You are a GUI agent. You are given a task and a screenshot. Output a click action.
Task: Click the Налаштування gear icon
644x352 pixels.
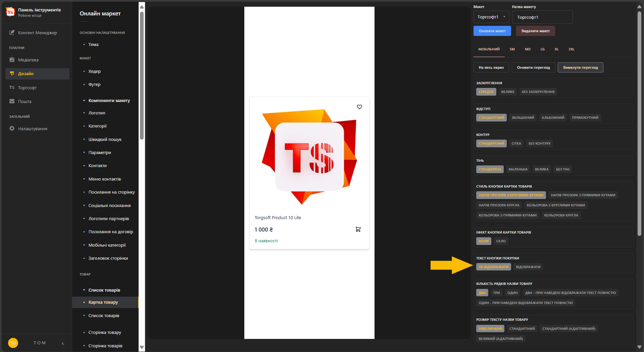click(x=12, y=129)
